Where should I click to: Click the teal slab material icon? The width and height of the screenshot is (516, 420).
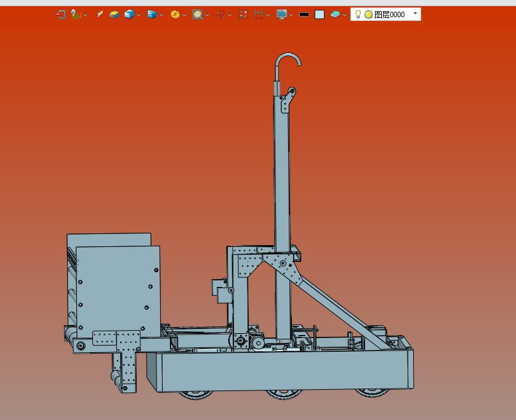tap(335, 15)
